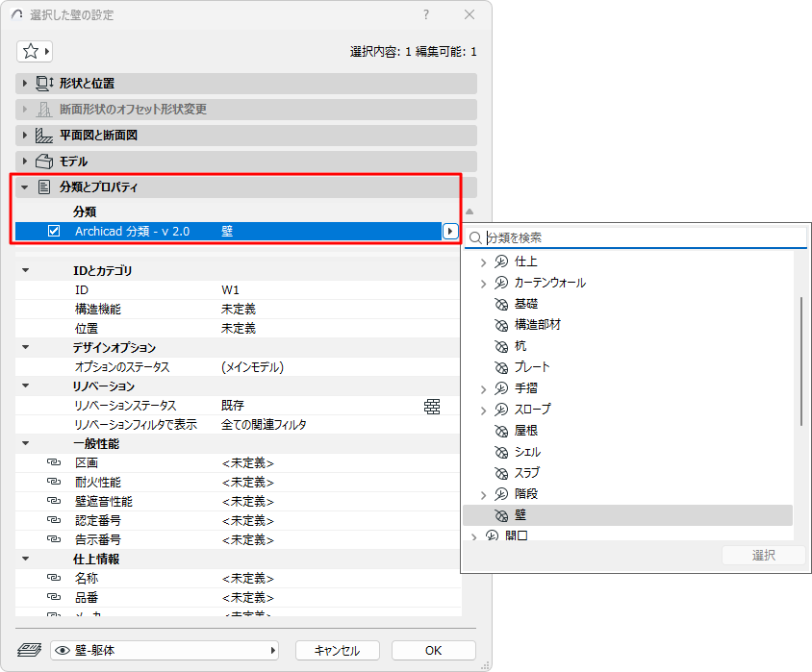Click the renovation brick icon for 既存
Screen dimensions: 812x672
(x=432, y=407)
